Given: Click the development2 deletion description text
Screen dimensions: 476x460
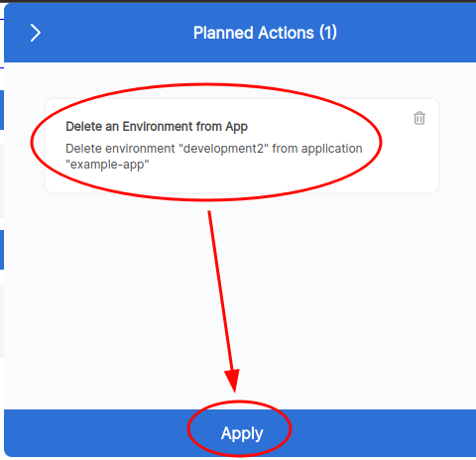Looking at the screenshot, I should click(214, 157).
